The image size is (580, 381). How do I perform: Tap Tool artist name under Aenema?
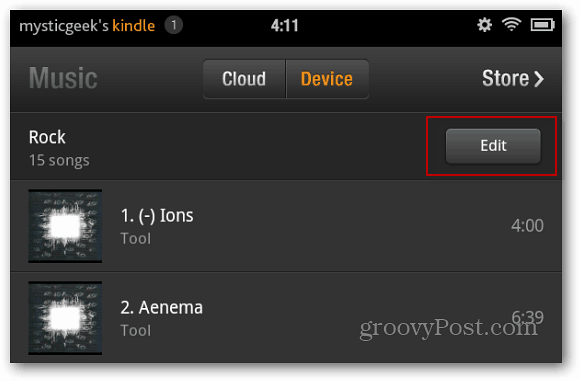(x=136, y=330)
